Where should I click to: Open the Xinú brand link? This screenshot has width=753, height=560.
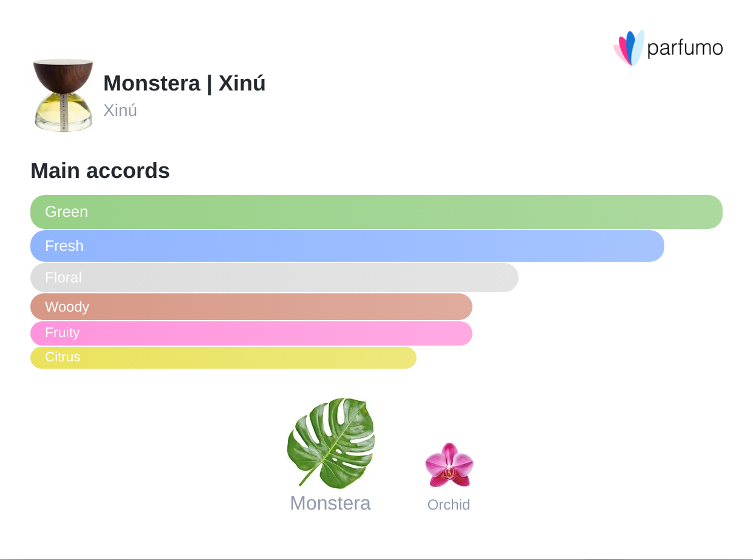coord(120,111)
